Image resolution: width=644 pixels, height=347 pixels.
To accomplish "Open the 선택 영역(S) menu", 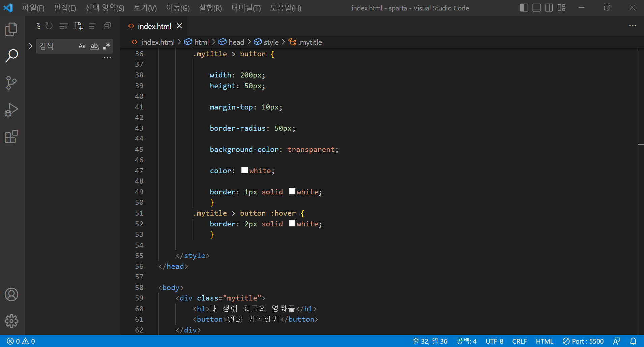I will click(x=105, y=8).
